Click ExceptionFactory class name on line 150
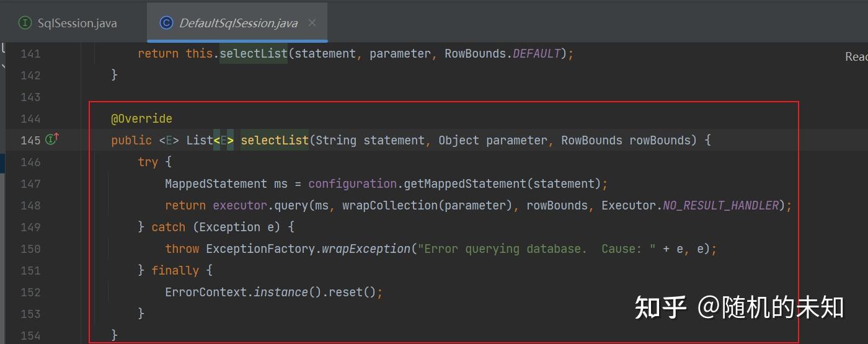This screenshot has width=868, height=344. pos(260,249)
